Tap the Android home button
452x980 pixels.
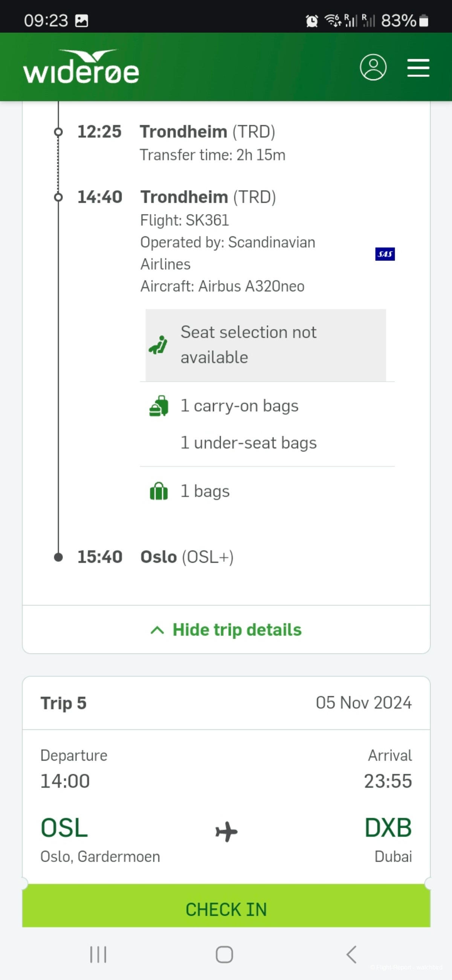224,954
